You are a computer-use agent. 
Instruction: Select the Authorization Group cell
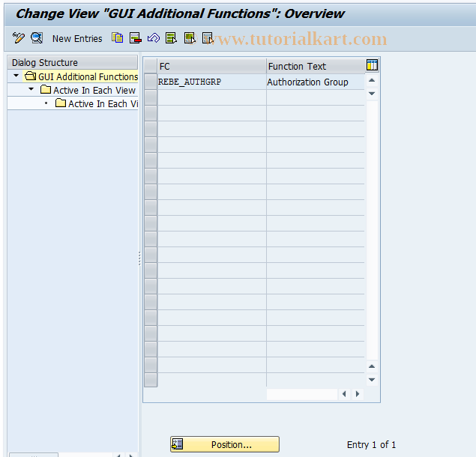click(x=316, y=82)
